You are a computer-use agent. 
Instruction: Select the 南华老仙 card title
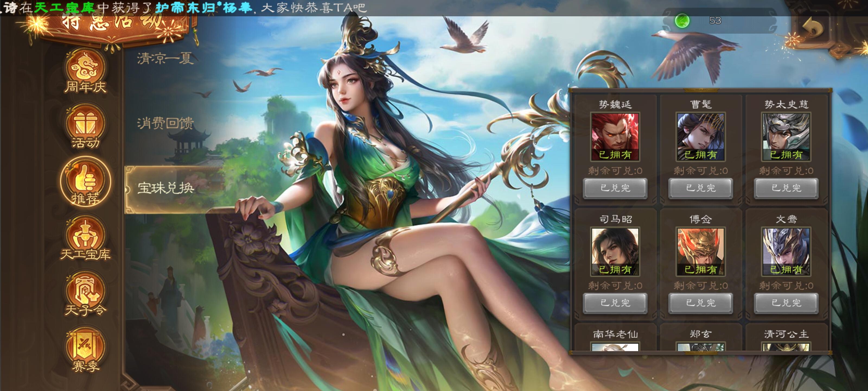click(x=615, y=334)
